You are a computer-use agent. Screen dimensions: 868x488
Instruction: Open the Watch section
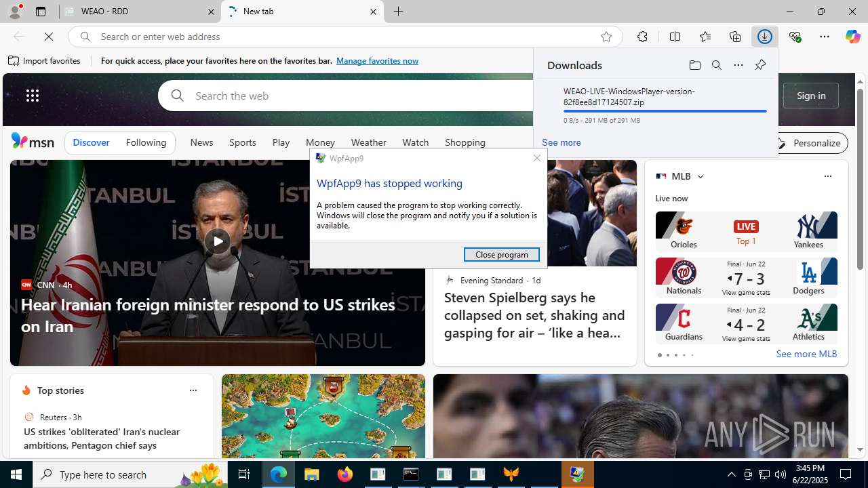coord(415,142)
